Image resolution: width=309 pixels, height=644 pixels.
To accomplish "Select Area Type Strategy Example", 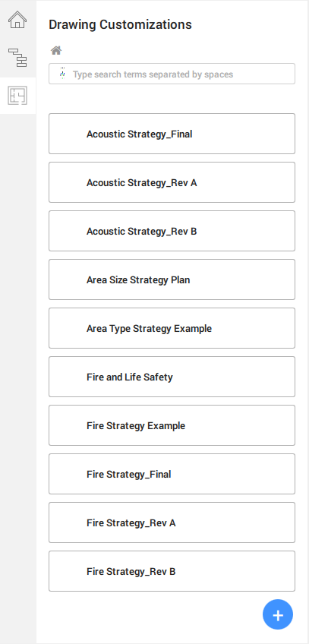I will tap(172, 328).
